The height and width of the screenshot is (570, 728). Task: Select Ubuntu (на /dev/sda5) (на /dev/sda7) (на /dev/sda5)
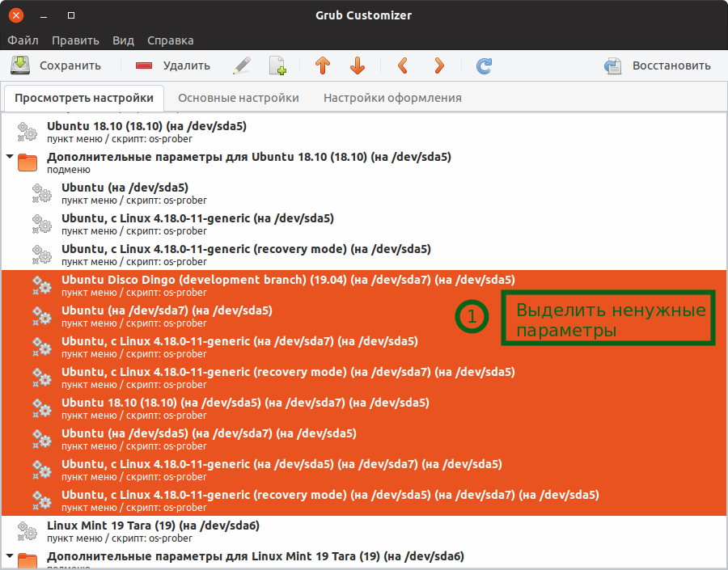[x=364, y=439]
